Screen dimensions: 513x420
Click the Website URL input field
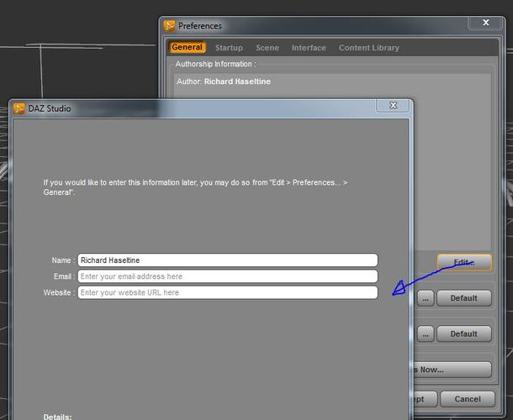228,292
